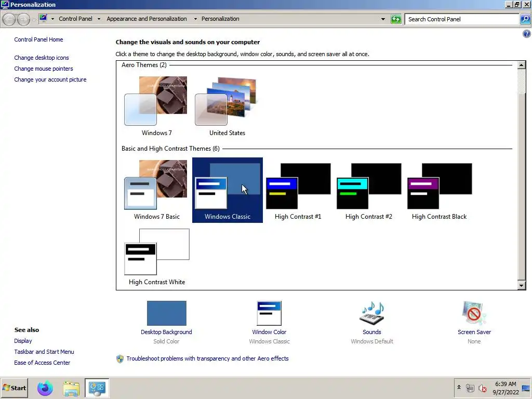The height and width of the screenshot is (399, 532).
Task: Apply the Windows 7 Basic theme
Action: click(156, 190)
